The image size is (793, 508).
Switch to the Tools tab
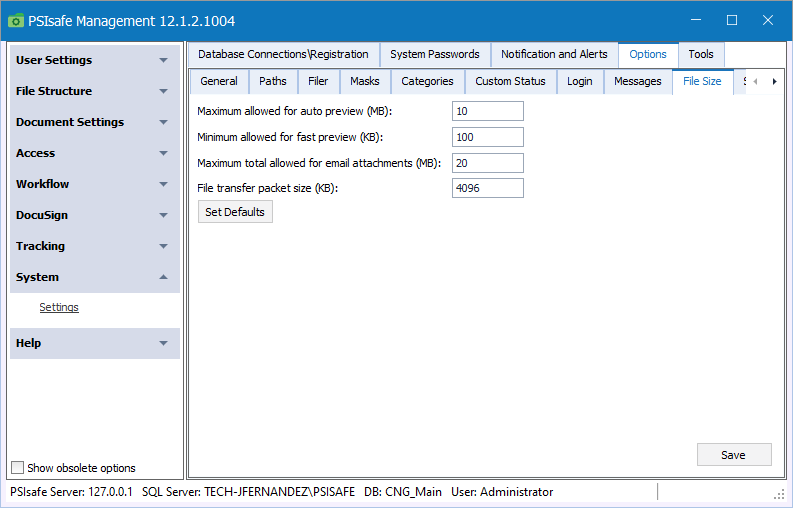coord(701,54)
